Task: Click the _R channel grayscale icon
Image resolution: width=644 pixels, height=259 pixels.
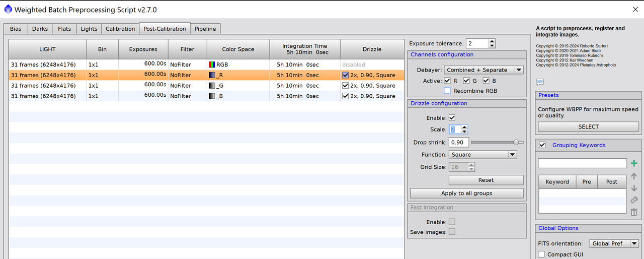Action: [212, 75]
